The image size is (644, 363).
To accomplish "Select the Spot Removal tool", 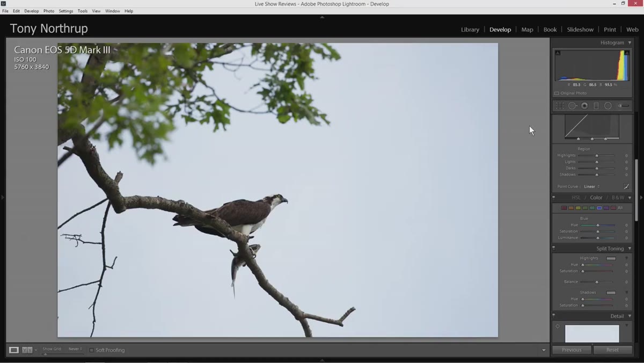I will click(x=572, y=106).
